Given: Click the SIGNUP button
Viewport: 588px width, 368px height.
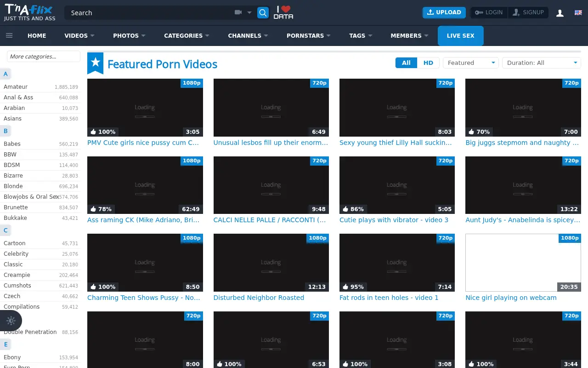Looking at the screenshot, I should tap(528, 12).
